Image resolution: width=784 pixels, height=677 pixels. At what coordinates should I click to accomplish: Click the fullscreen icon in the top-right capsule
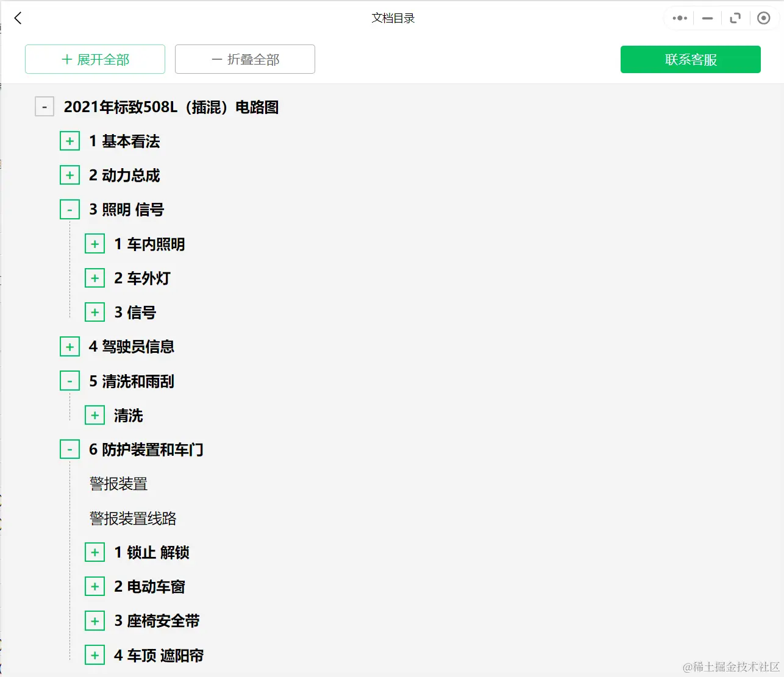click(x=735, y=18)
